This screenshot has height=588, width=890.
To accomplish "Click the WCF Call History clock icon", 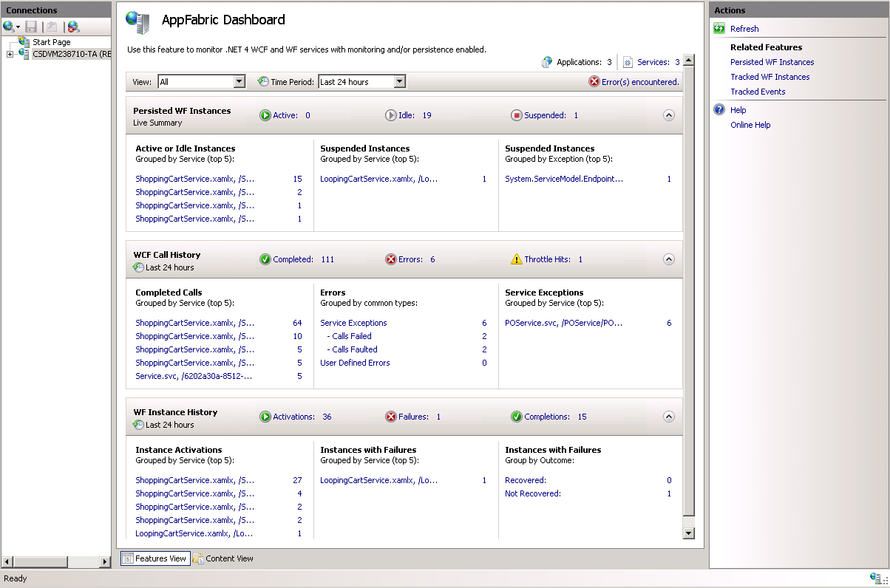I will coord(138,267).
